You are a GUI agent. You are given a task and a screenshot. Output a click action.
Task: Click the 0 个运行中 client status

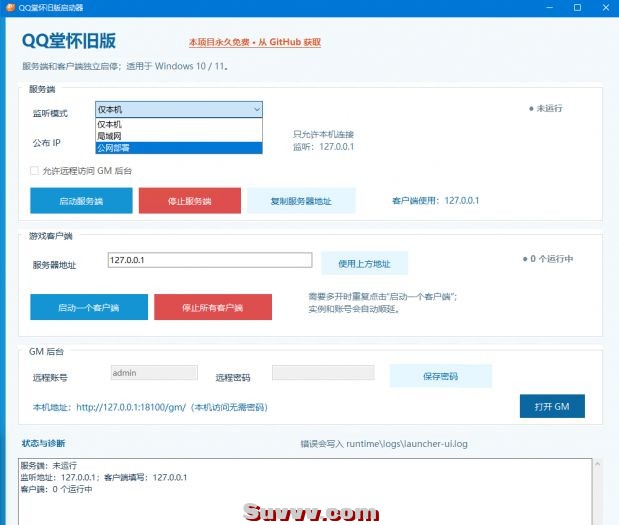[x=548, y=259]
